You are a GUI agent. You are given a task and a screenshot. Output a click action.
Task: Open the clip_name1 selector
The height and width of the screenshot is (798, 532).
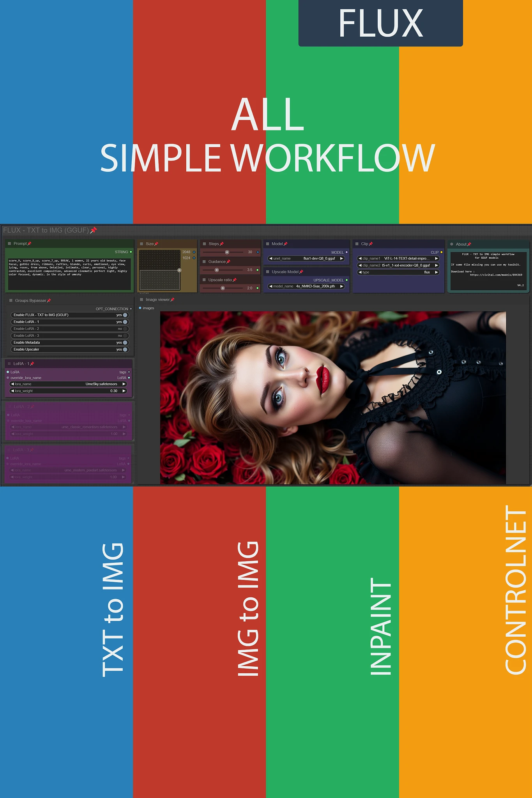tap(398, 258)
